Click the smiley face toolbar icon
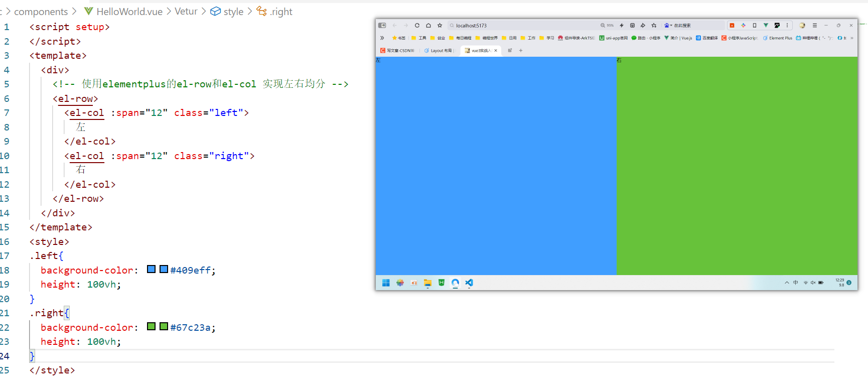Screen dimensions: 868x391 (x=632, y=25)
